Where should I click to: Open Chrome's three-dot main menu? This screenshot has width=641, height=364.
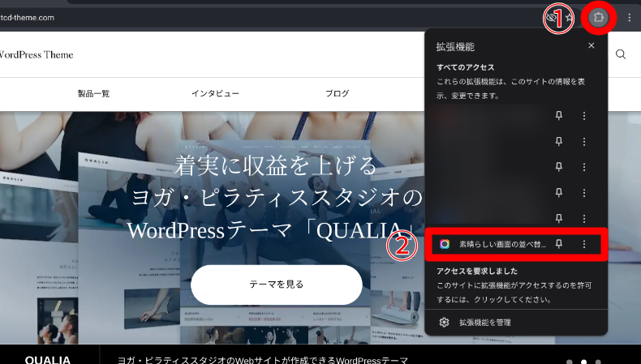click(629, 18)
